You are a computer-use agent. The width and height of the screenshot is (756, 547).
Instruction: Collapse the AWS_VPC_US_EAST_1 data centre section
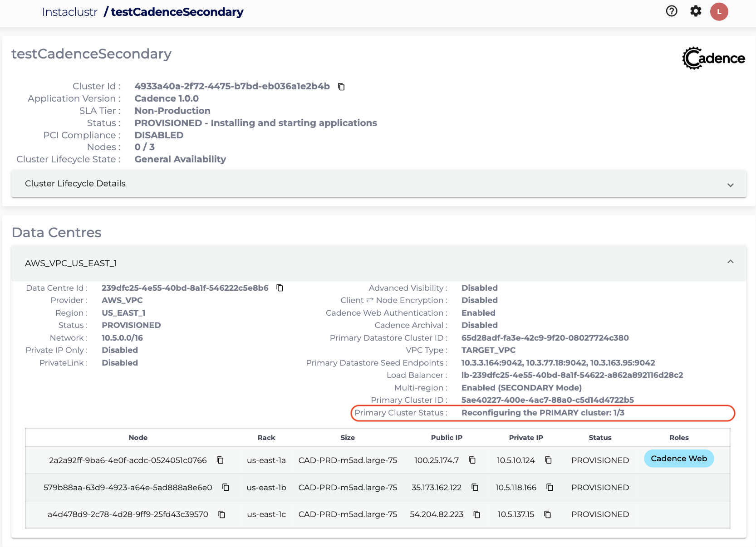point(730,262)
